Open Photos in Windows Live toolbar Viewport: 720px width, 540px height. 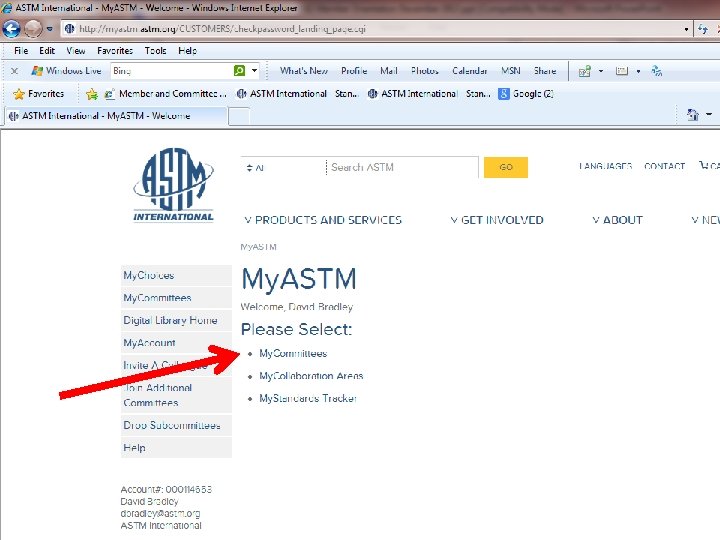click(425, 71)
